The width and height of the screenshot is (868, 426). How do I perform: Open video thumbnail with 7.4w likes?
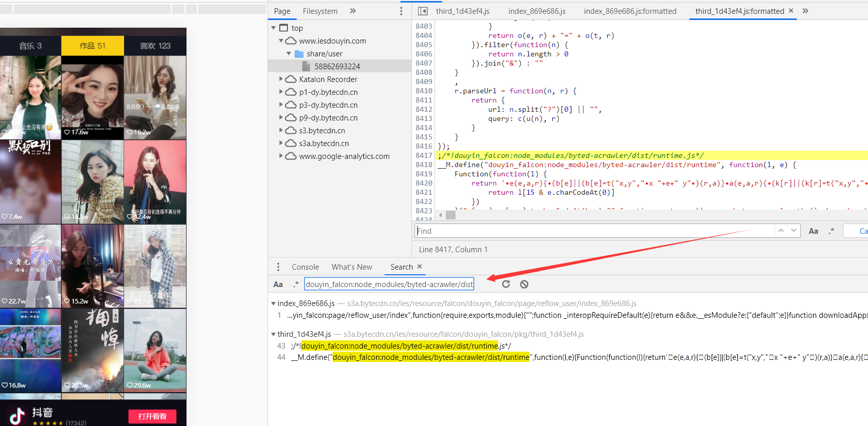[30, 182]
